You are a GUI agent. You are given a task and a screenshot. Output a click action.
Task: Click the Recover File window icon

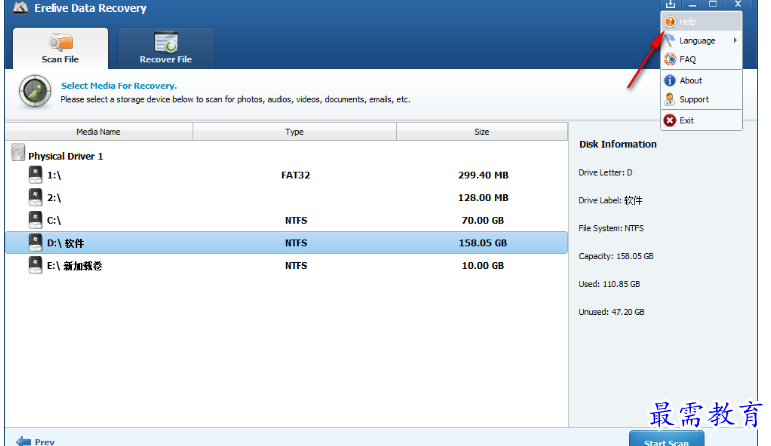(166, 42)
